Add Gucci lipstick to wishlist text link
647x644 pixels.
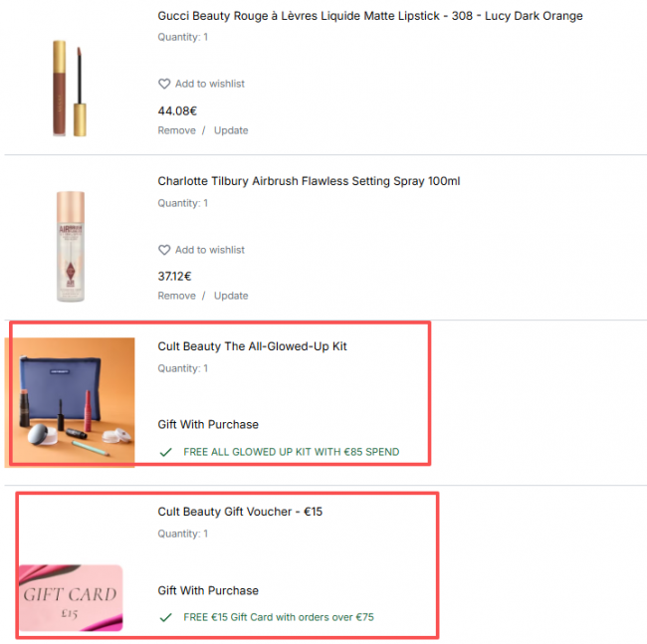coord(210,84)
